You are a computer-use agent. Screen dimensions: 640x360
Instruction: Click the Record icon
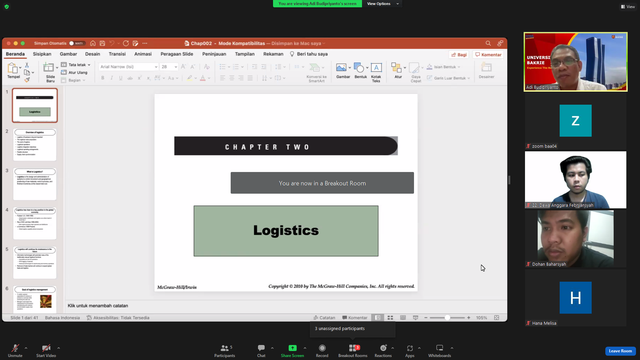pyautogui.click(x=322, y=348)
